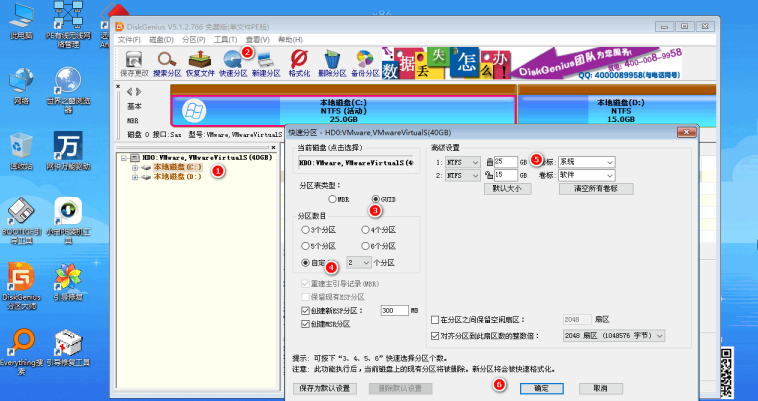Click the 搜索分区 (Search partitions) toolbar icon
The image size is (758, 401).
tap(167, 64)
